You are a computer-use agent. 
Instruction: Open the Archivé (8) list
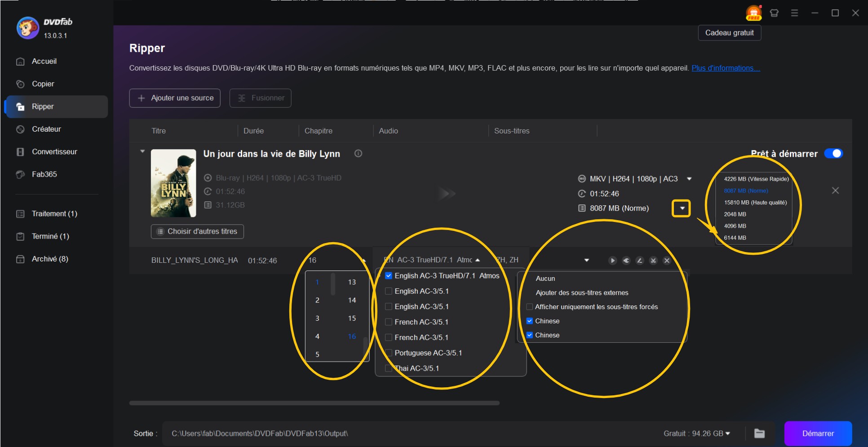click(x=50, y=259)
